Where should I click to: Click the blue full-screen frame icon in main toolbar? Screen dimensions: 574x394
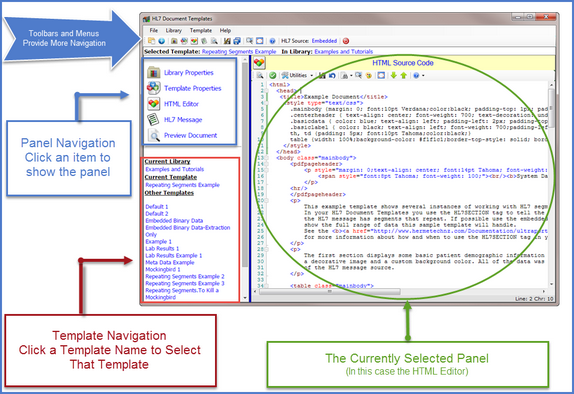260,41
